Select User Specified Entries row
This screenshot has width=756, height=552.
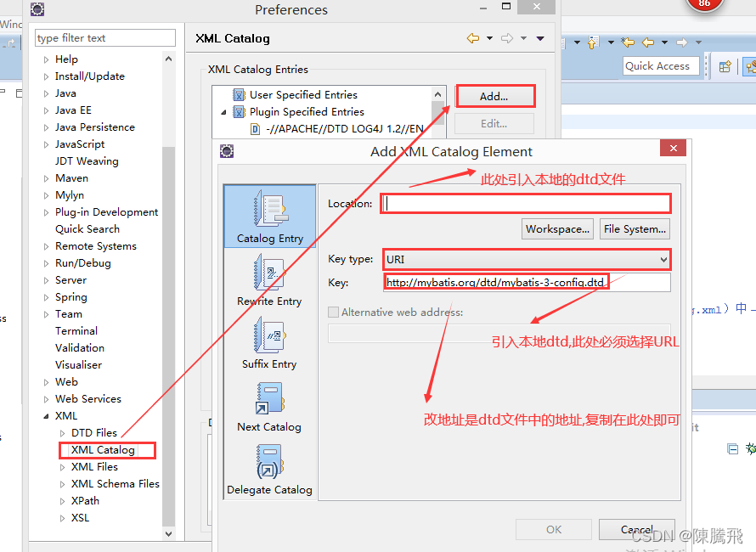pyautogui.click(x=303, y=94)
